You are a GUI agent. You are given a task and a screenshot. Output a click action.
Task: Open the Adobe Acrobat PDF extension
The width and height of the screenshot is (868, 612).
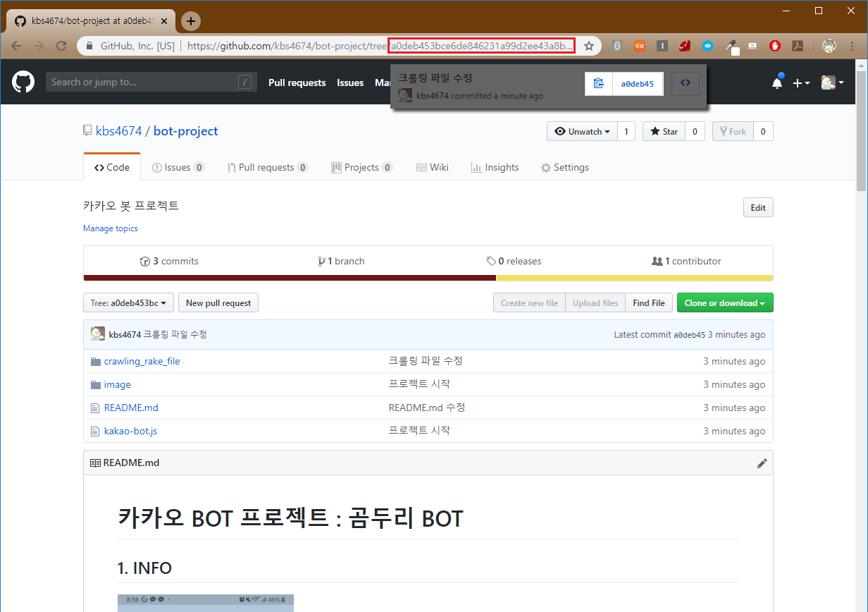tap(798, 46)
